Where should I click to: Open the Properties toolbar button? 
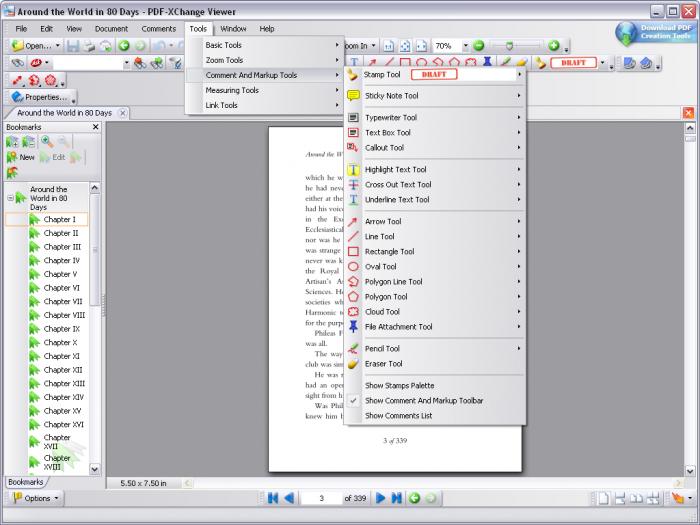(x=40, y=97)
